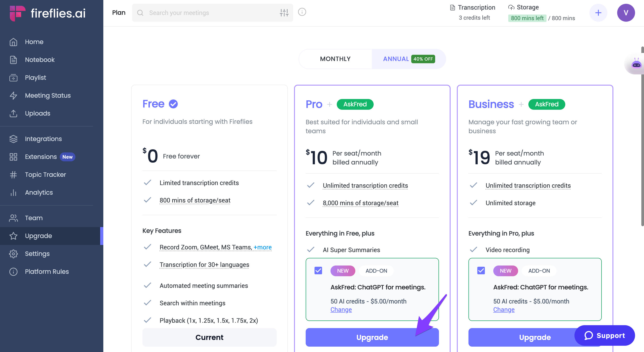Click the NEW tag in Pro add-on
Screen dimensions: 644x352
[343, 271]
